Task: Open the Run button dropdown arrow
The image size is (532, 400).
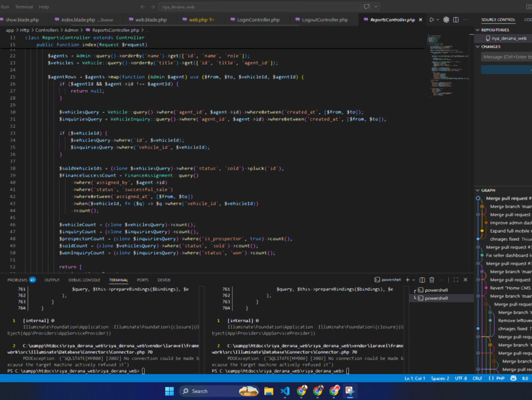Action: click(x=438, y=20)
